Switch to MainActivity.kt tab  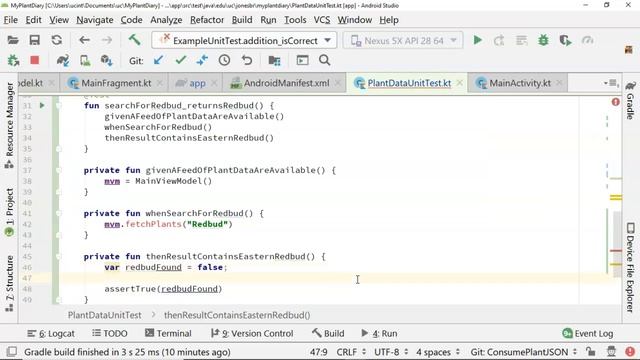(520, 83)
